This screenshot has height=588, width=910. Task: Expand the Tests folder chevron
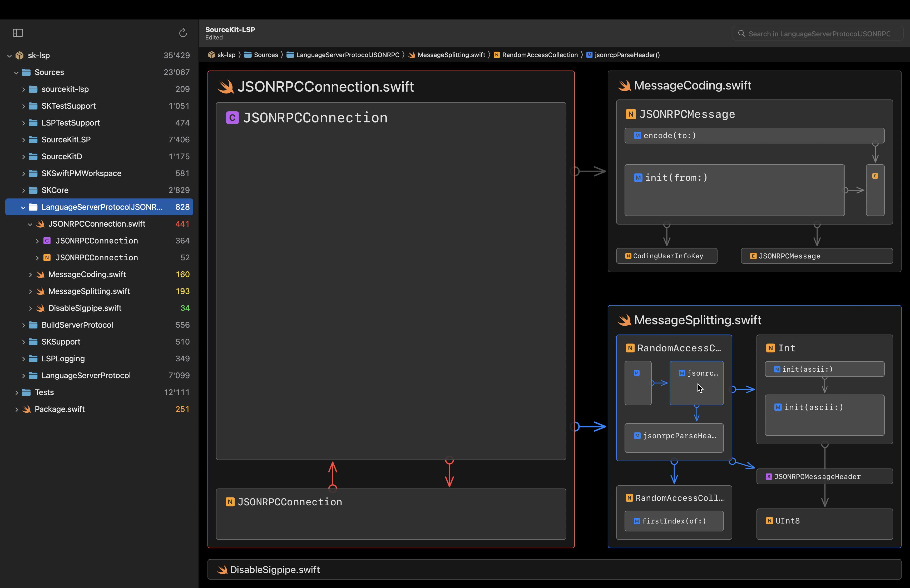click(x=16, y=392)
